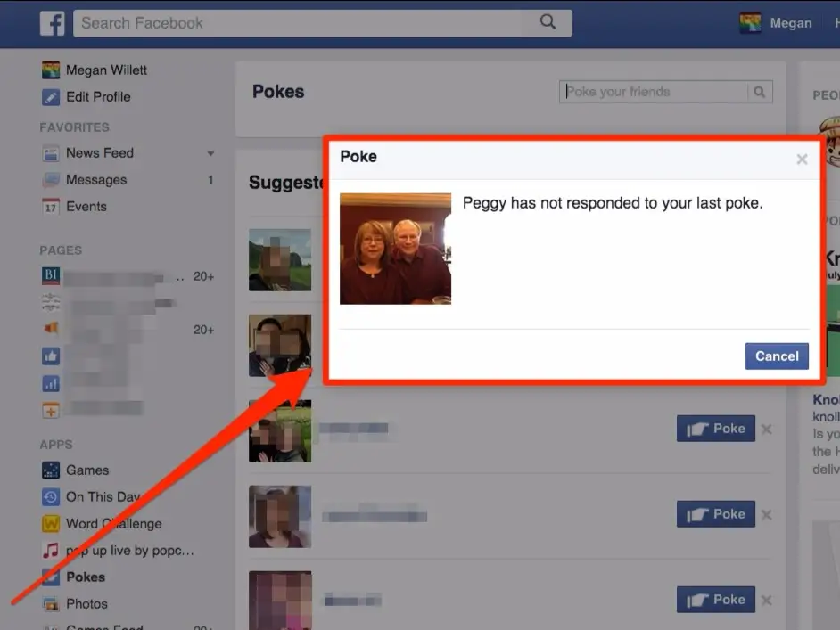
Task: Open Photos in the apps list
Action: click(x=86, y=604)
